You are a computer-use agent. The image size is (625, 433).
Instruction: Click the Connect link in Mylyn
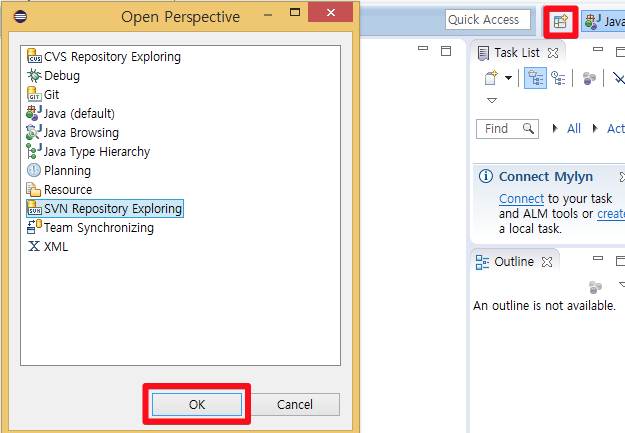tap(521, 199)
